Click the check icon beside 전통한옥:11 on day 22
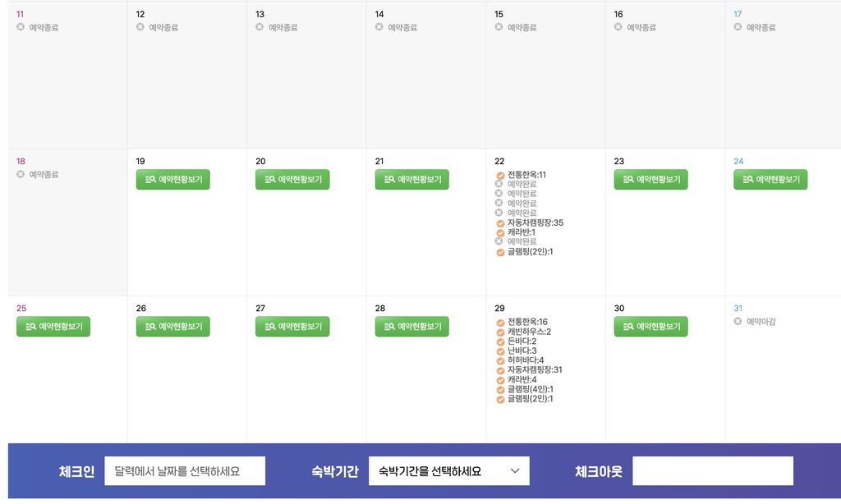Screen dimensions: 841x504 (x=500, y=176)
